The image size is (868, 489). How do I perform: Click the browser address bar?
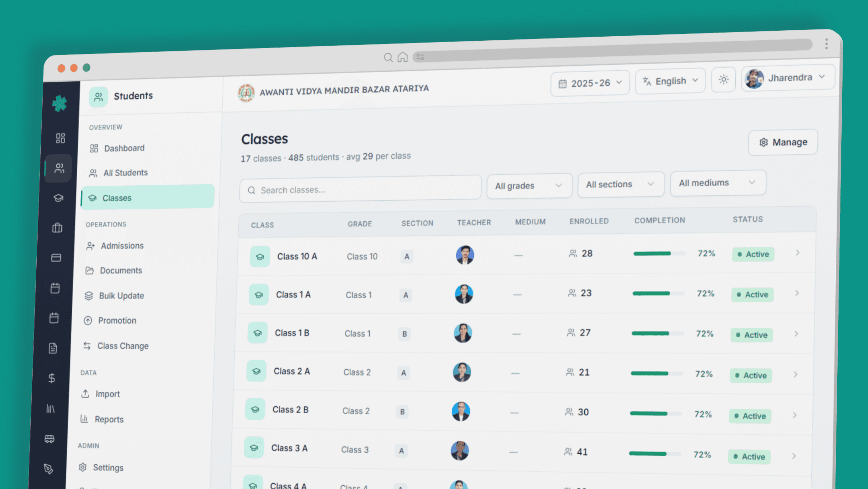612,51
